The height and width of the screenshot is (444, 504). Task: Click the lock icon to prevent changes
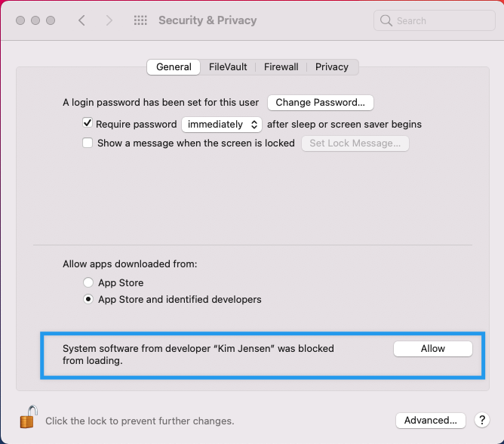coord(28,418)
